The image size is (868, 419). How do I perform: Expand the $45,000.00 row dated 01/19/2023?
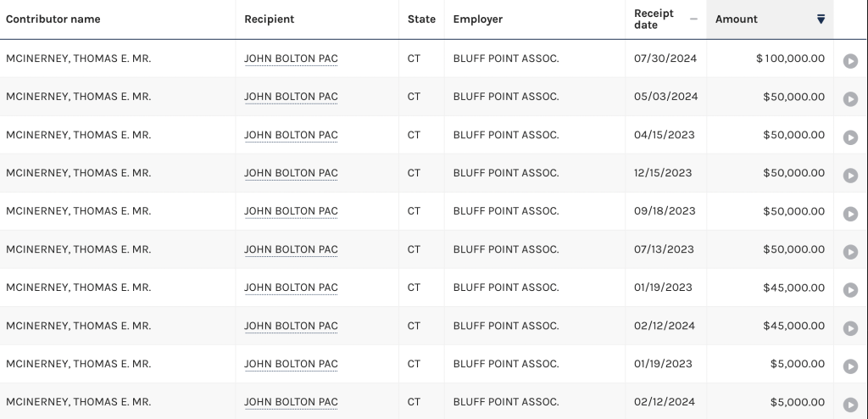(850, 290)
